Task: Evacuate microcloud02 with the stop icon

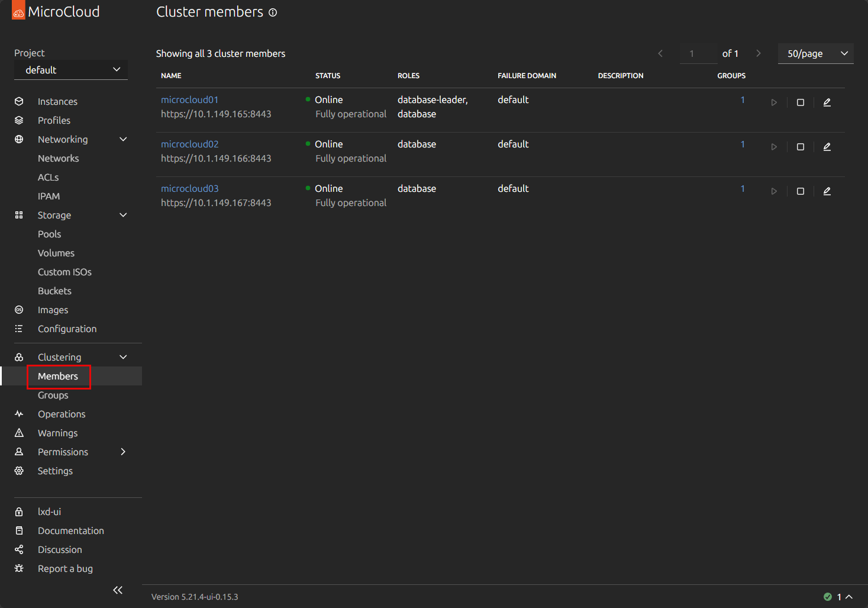Action: (801, 147)
